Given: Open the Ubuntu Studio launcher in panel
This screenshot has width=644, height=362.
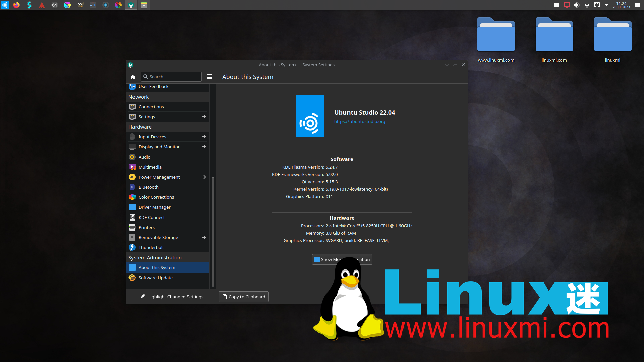Looking at the screenshot, I should coord(5,5).
